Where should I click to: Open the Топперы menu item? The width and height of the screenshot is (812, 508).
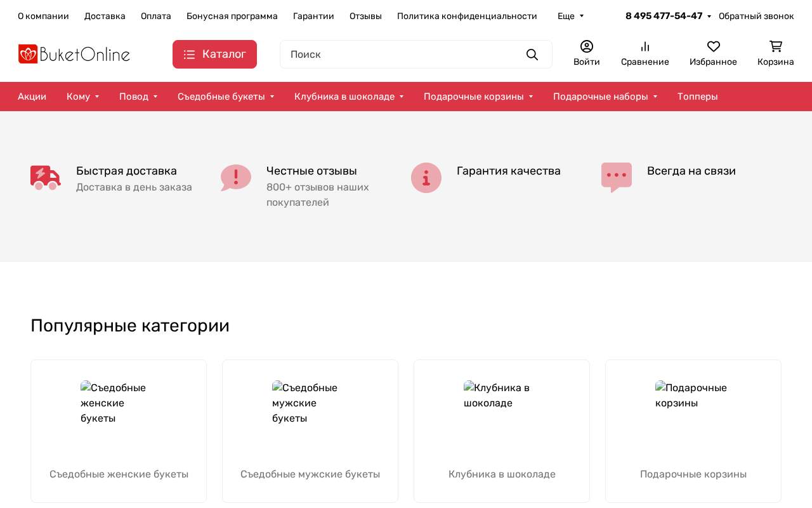click(698, 97)
